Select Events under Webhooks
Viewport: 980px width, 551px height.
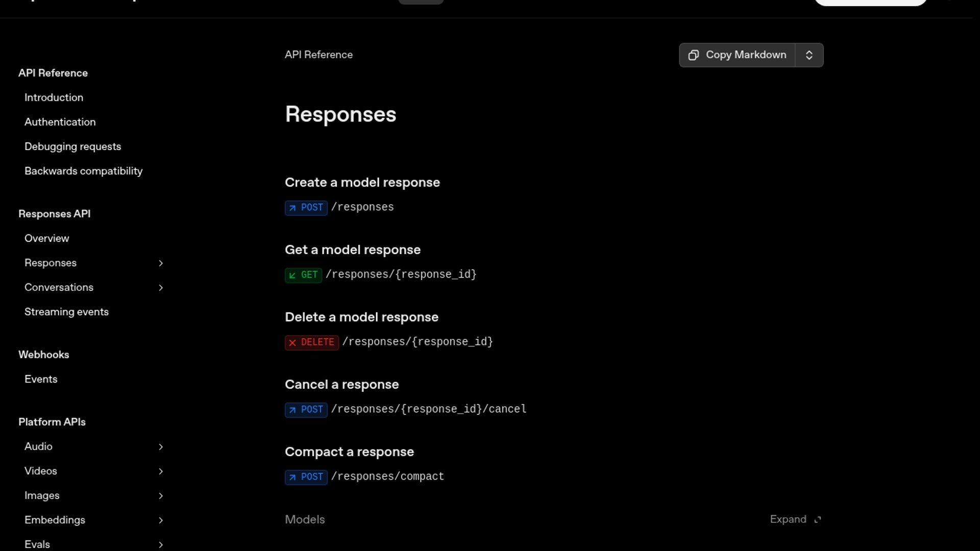41,379
